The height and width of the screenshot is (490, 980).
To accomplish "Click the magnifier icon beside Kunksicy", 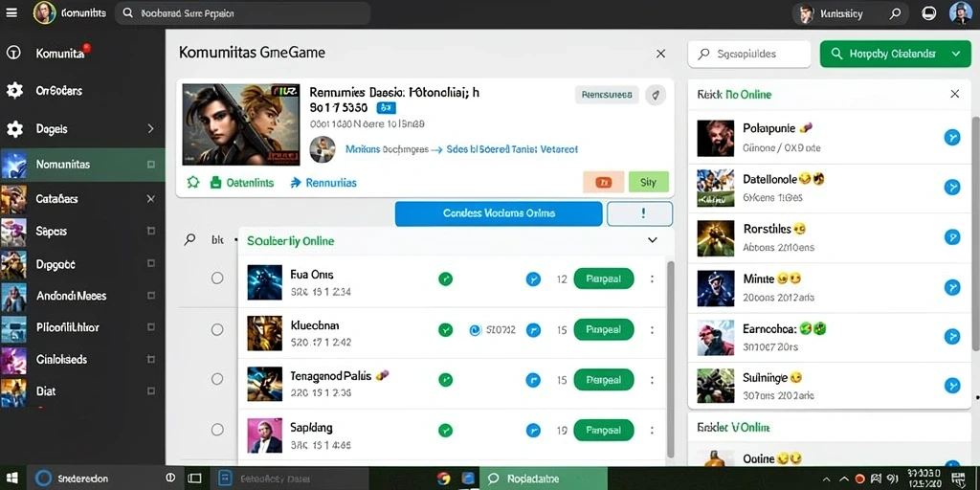I will (896, 13).
